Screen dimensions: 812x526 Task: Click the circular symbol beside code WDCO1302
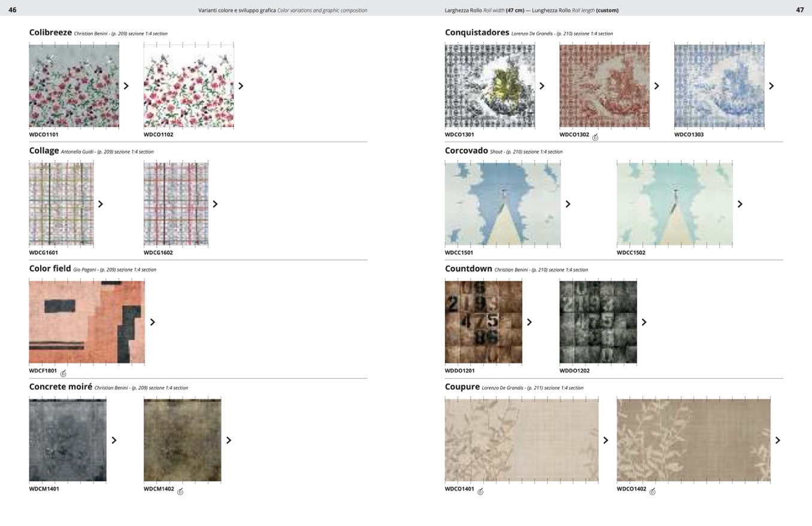pyautogui.click(x=595, y=137)
